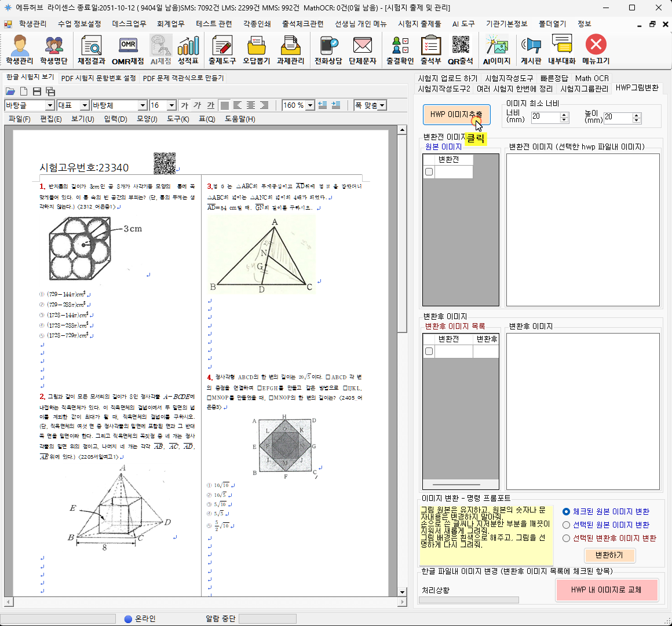Select 선택된 변환후 이미지 변환 radio option
672x626 pixels.
pos(566,539)
